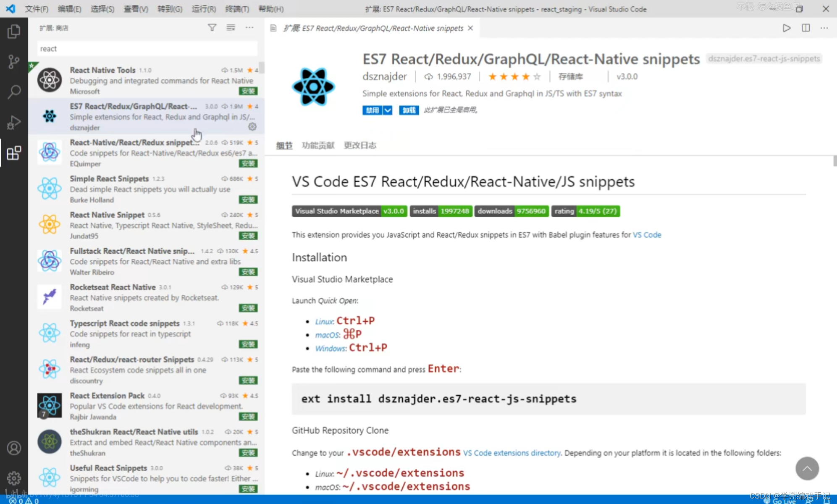
Task: Click the scroll-to-top round arrow button
Action: (x=807, y=468)
